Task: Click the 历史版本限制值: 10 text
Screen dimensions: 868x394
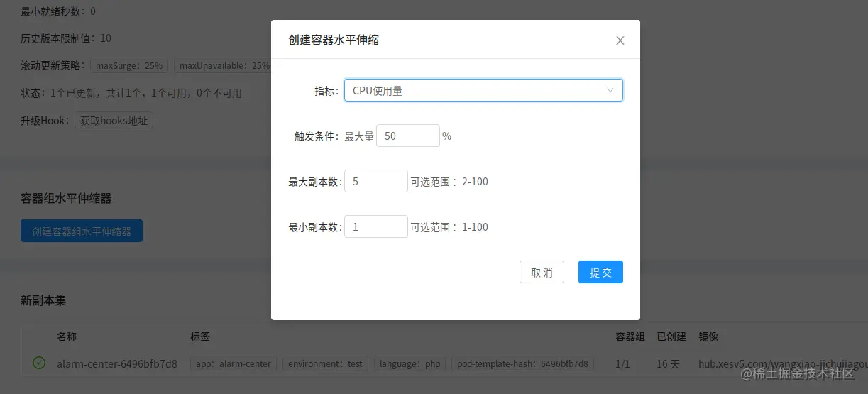Action: [66, 38]
